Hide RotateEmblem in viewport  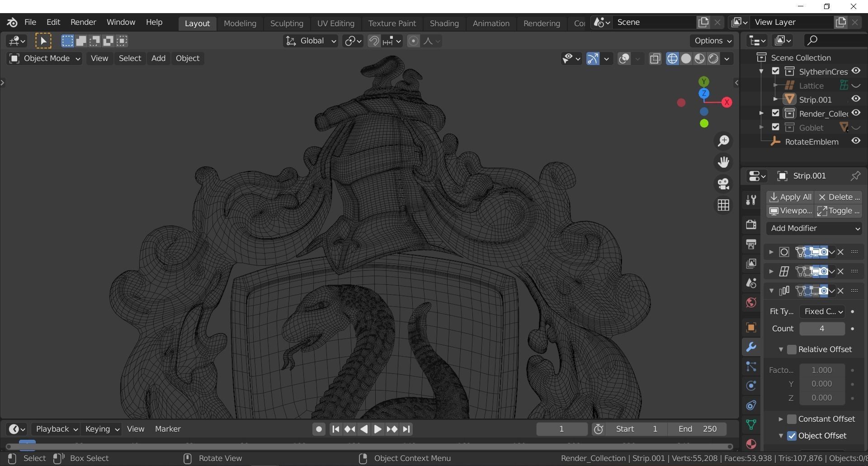click(x=856, y=141)
